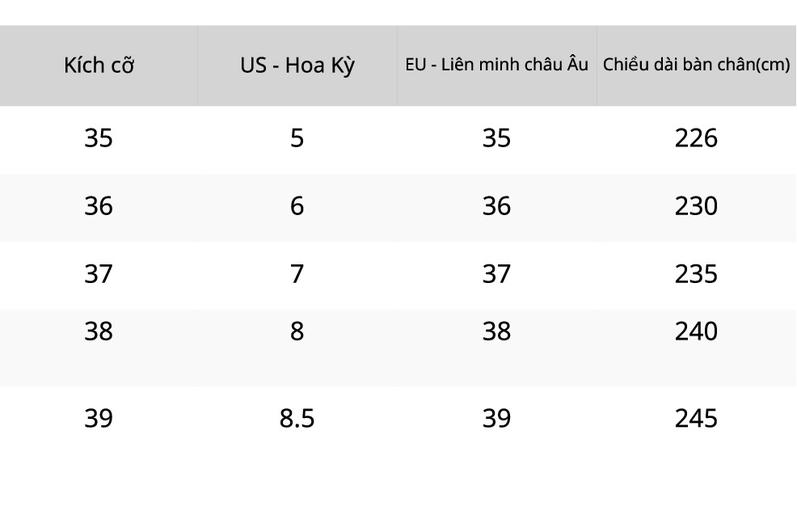Select EU size 38 cell
This screenshot has height=528, width=797.
coord(497,331)
